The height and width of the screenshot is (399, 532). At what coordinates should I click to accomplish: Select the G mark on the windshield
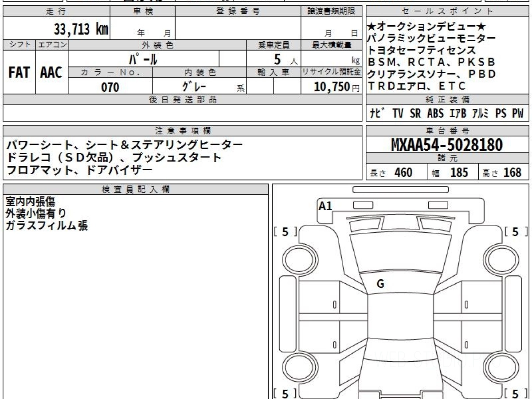380,285
